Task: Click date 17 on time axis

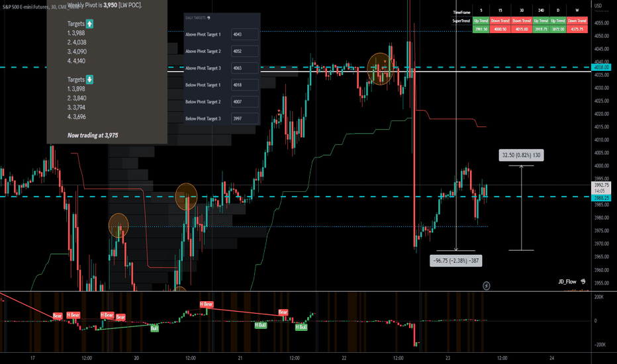Action: (x=32, y=358)
